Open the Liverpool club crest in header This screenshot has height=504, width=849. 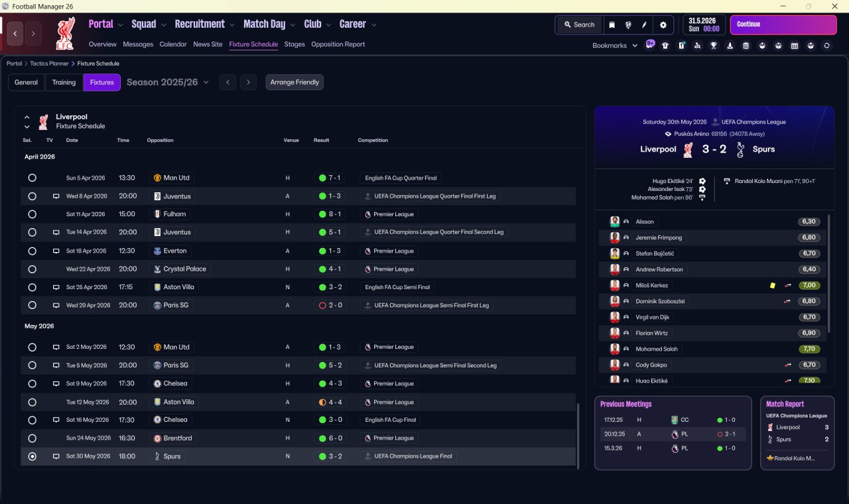[65, 33]
